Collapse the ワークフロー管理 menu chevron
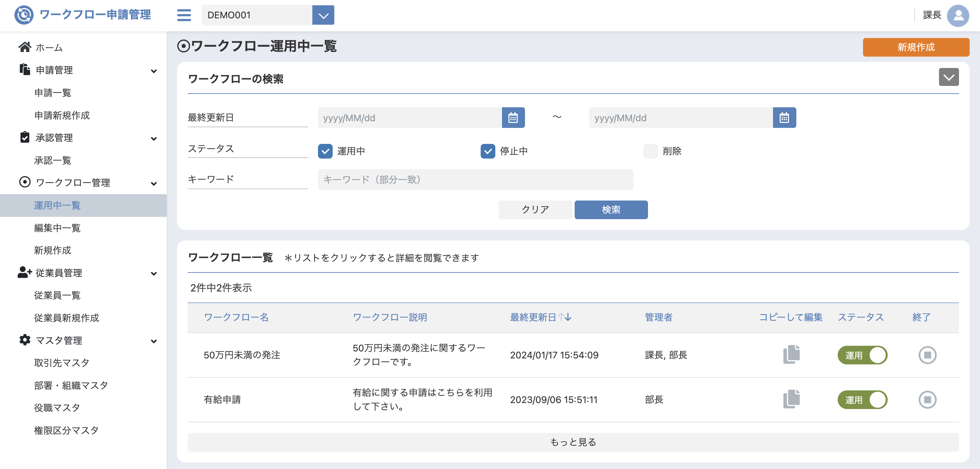 (154, 183)
